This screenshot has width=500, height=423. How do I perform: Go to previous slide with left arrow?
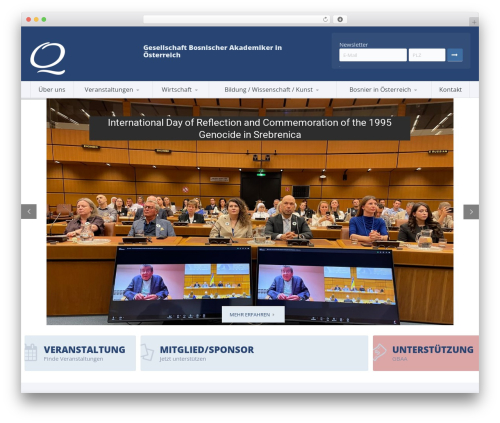(x=29, y=212)
